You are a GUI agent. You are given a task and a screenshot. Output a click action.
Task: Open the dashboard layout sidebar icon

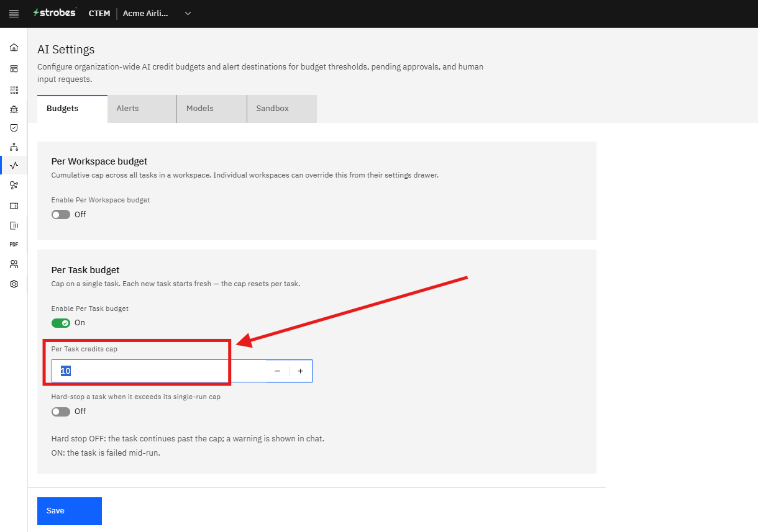pyautogui.click(x=14, y=68)
